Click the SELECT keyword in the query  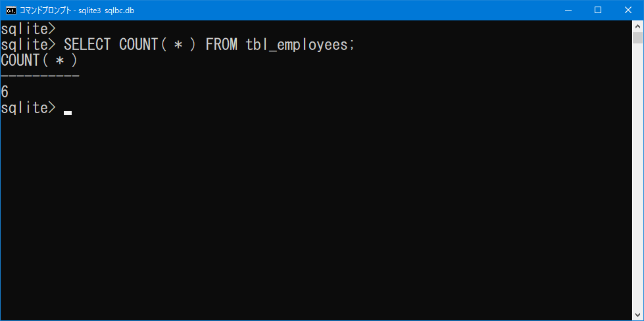(87, 44)
